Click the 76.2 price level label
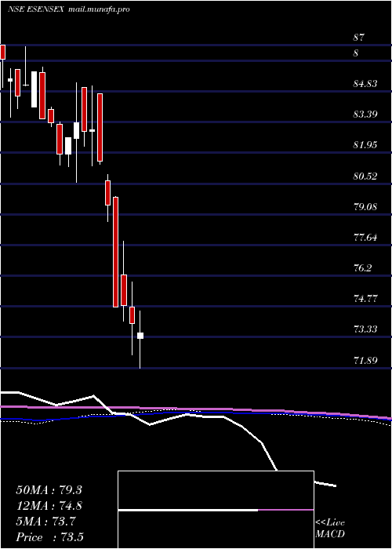Screen dimensions: 392x549 click(363, 268)
